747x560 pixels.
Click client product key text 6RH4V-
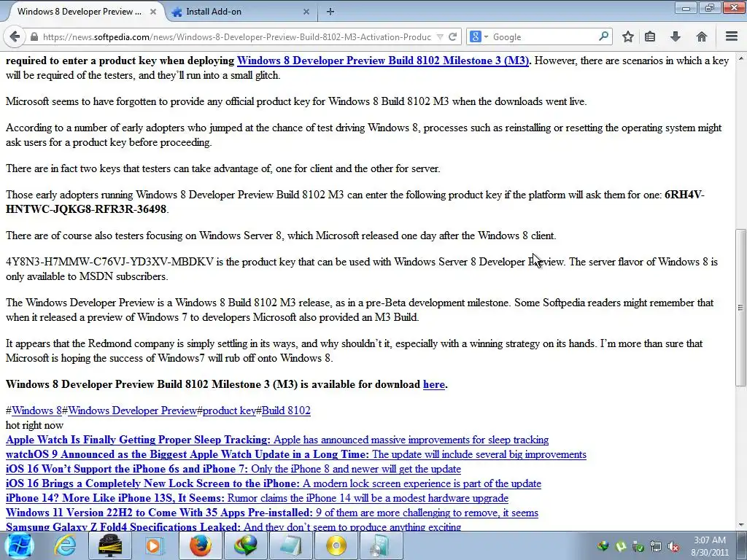coord(684,195)
